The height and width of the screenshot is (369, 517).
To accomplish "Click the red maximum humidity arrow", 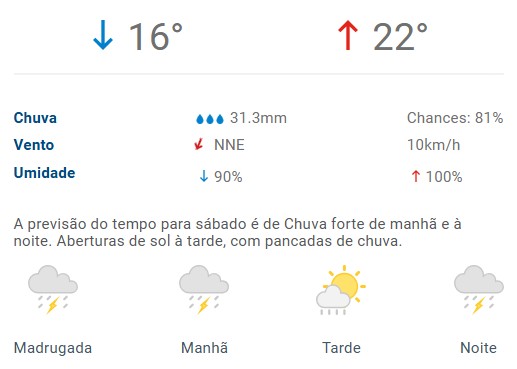I will 415,176.
